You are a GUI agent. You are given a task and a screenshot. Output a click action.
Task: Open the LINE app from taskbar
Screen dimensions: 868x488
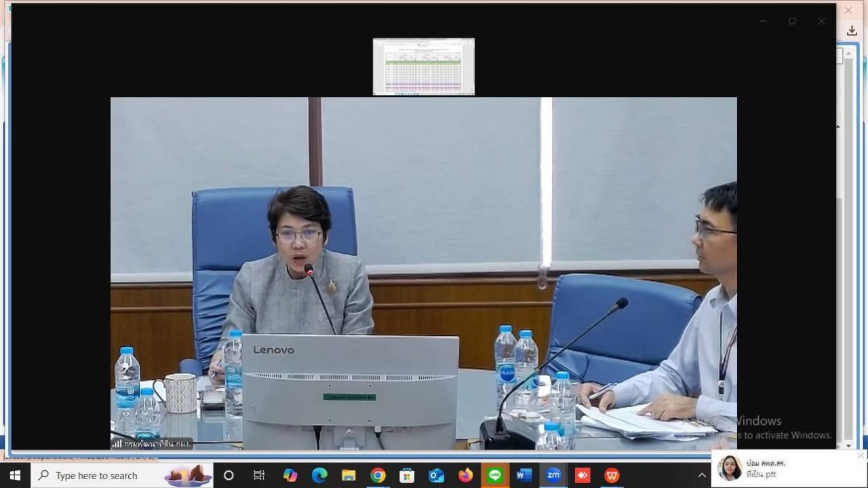[x=494, y=476]
